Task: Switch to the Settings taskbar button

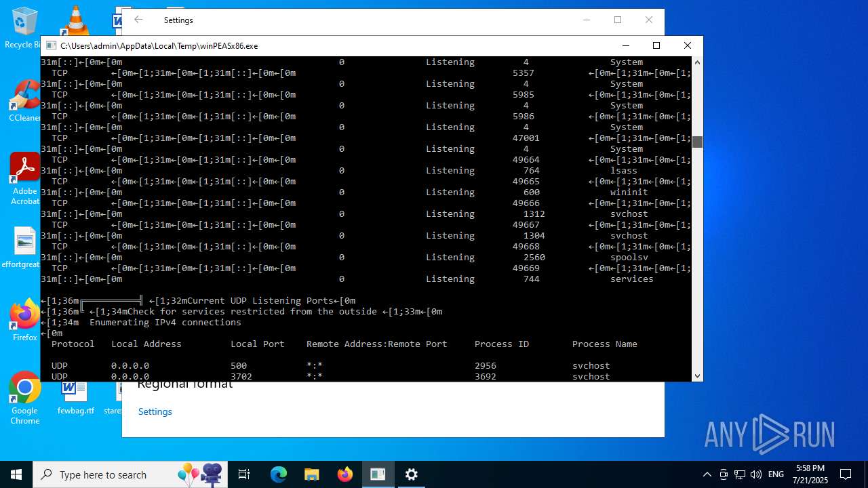Action: (411, 474)
